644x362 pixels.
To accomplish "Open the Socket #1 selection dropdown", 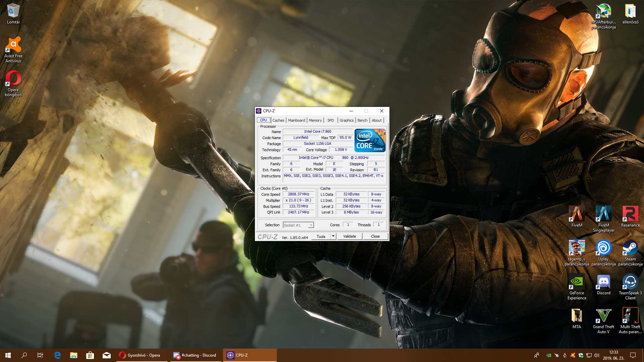I will point(298,225).
